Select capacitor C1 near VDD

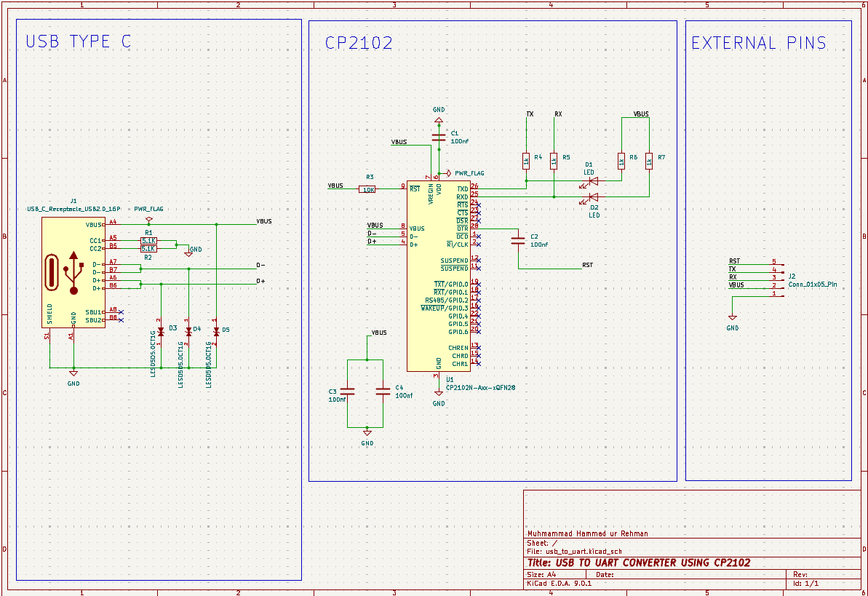[439, 137]
